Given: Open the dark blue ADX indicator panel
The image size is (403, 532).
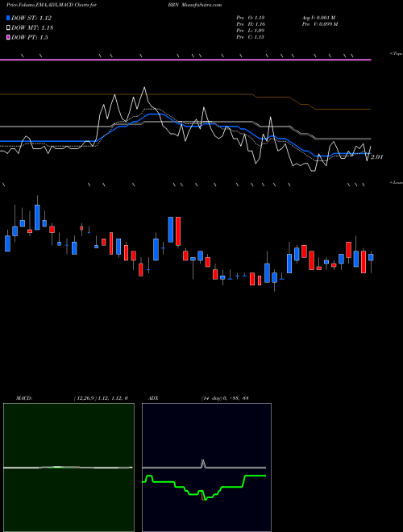Looking at the screenshot, I should click(x=206, y=468).
